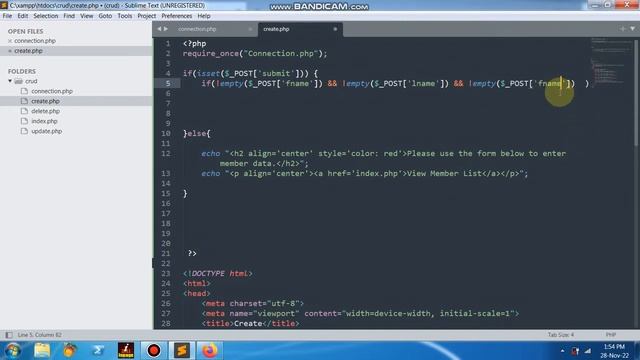Click the taskbar clock 1:54 PM
This screenshot has width=640, height=360.
(x=614, y=351)
